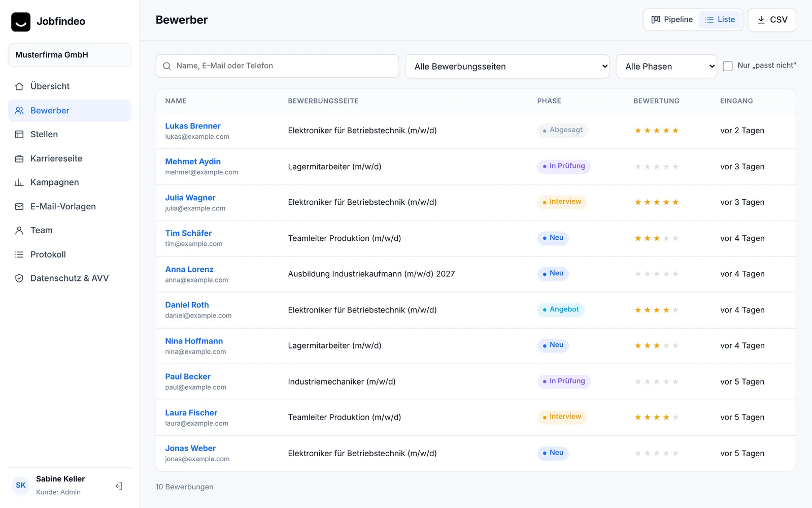Open Kampagnen from the sidebar
The width and height of the screenshot is (812, 508).
pyautogui.click(x=70, y=182)
